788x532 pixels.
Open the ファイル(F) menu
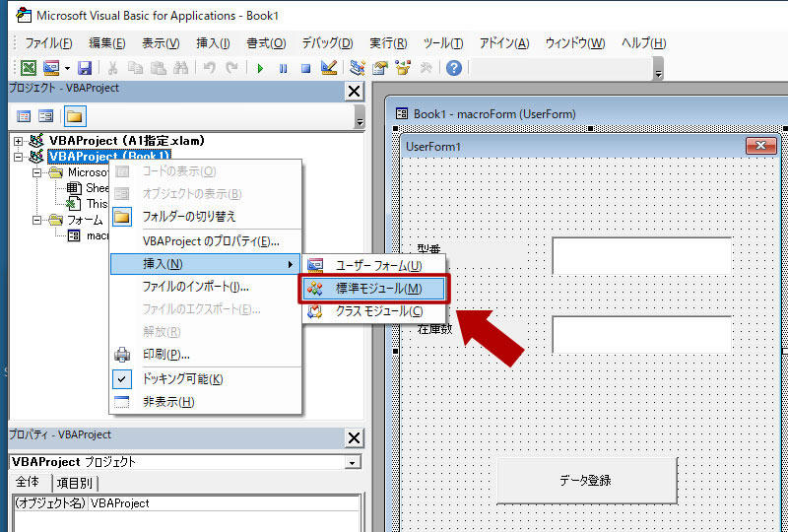(x=48, y=43)
